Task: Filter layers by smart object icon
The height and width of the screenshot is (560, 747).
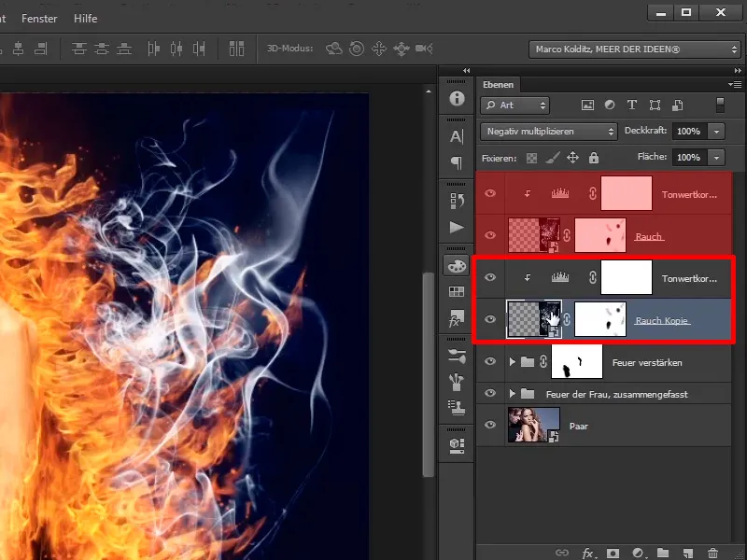Action: tap(678, 105)
